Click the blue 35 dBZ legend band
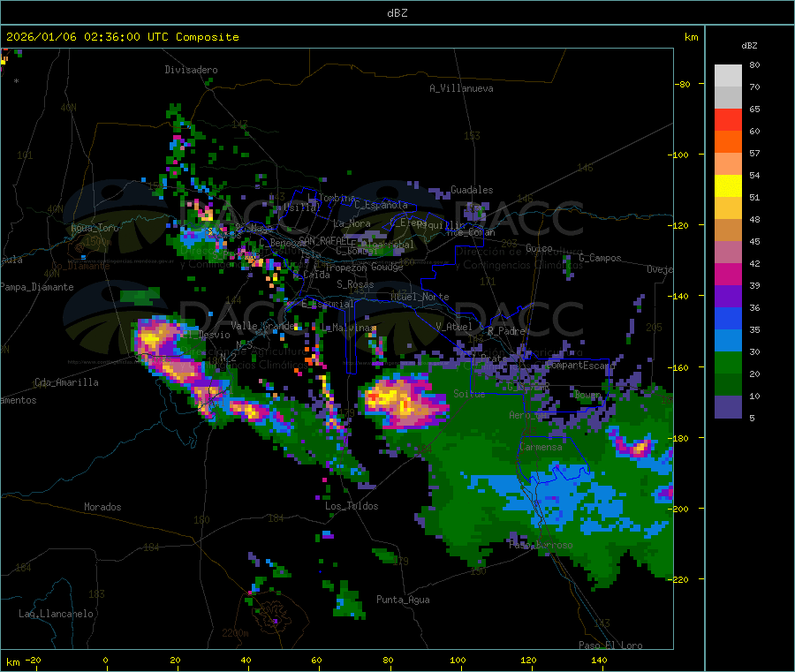The width and height of the screenshot is (795, 672). tap(728, 318)
